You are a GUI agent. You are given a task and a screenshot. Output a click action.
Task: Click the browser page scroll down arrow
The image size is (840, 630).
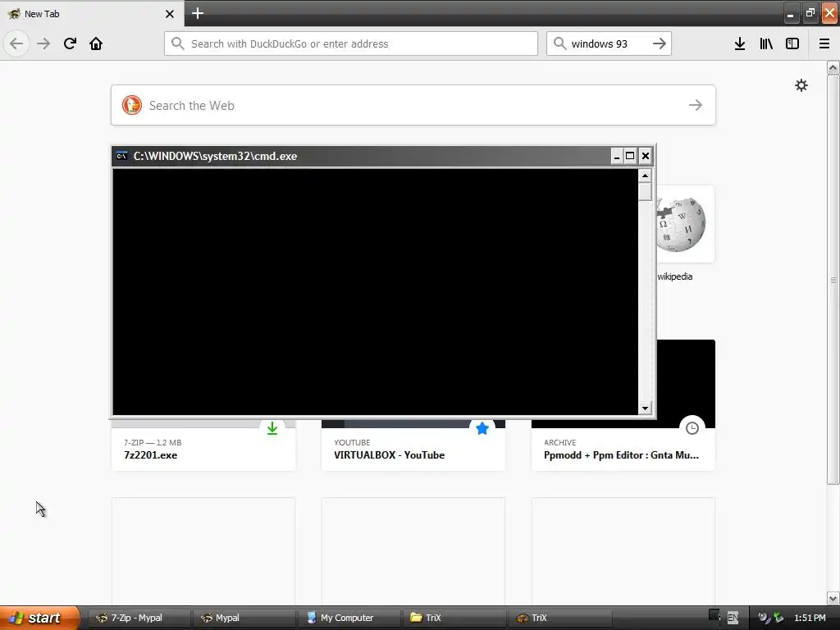coord(833,598)
